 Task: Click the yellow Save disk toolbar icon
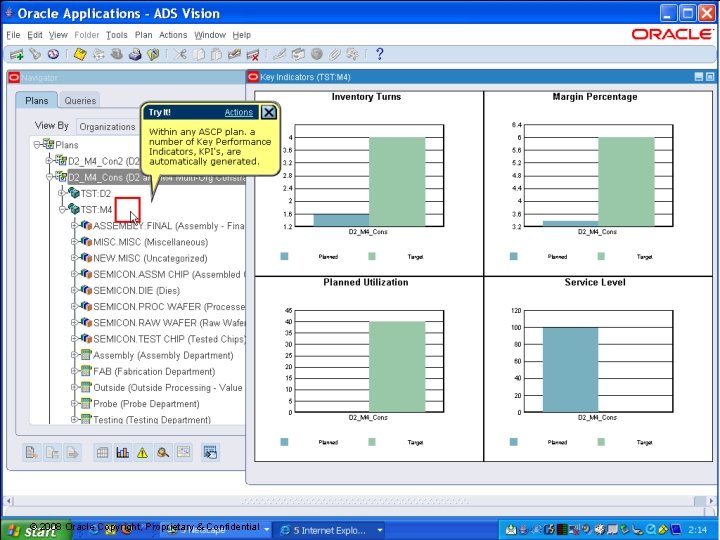(x=80, y=54)
